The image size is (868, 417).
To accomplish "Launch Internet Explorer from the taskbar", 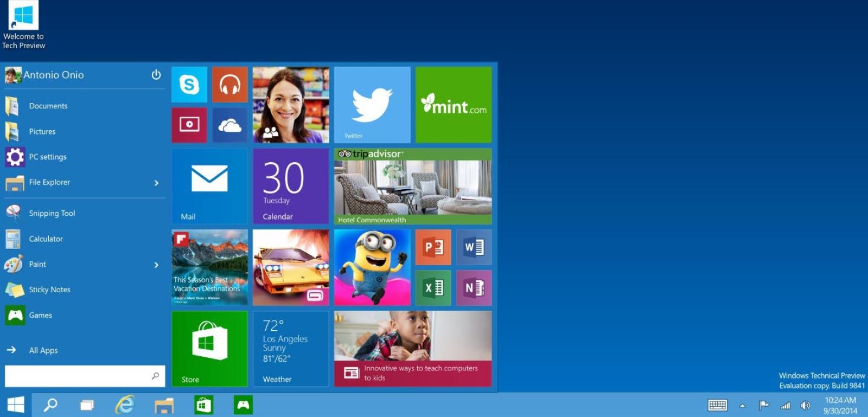I will tap(125, 405).
